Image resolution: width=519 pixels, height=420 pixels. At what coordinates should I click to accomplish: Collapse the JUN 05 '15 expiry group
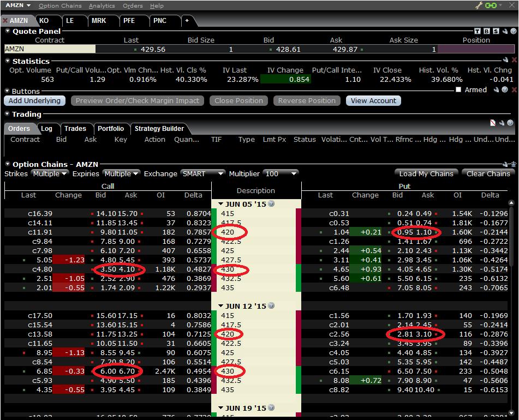click(221, 203)
